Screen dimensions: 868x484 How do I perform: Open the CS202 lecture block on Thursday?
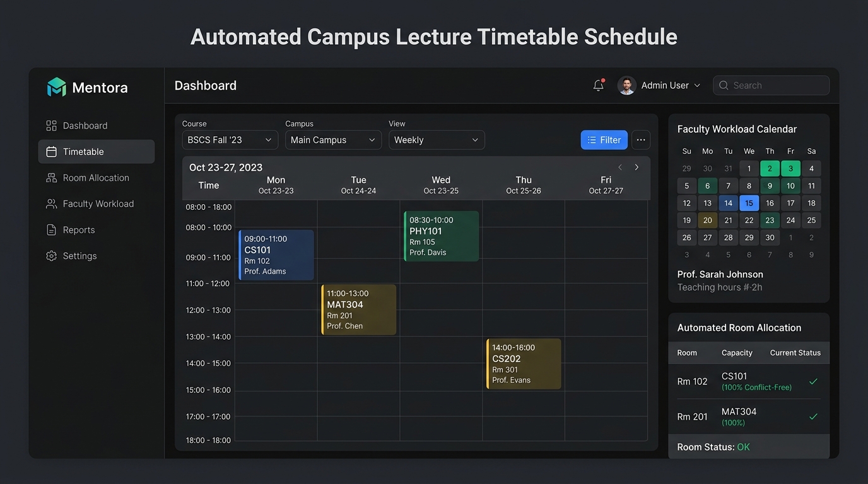tap(524, 364)
